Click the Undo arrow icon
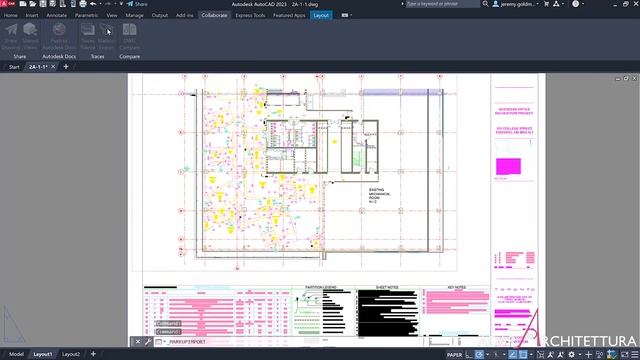Image resolution: width=640 pixels, height=360 pixels. click(x=93, y=4)
